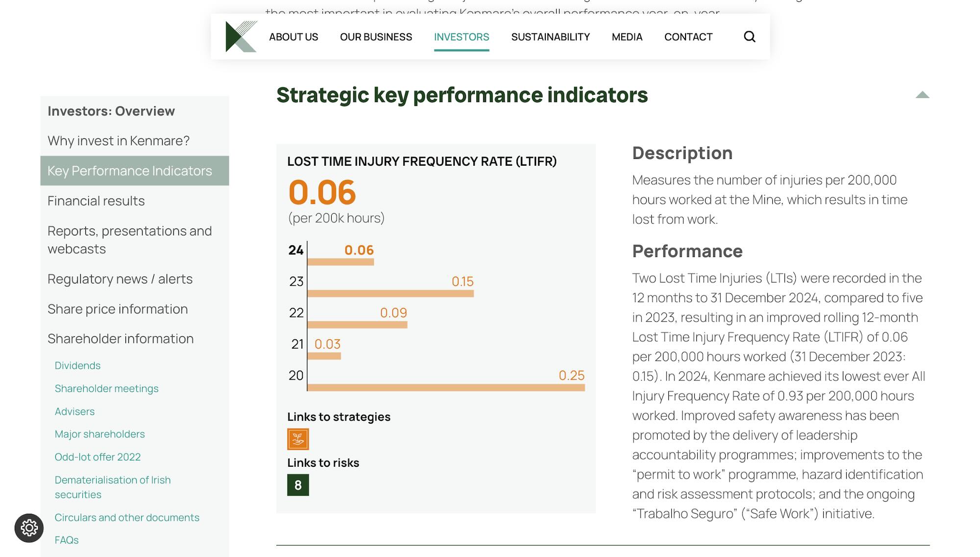Screen dimensions: 980x557
Task: Open the Contact page
Action: click(688, 37)
